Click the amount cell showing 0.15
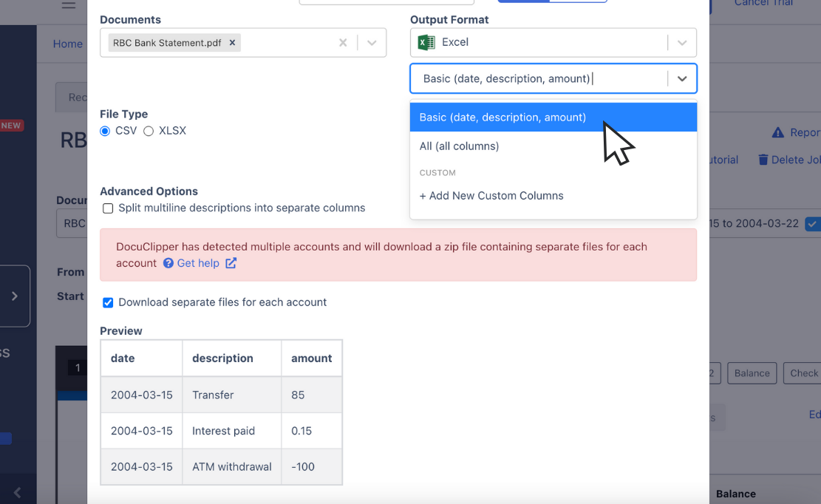Viewport: 821px width, 504px height. pyautogui.click(x=312, y=431)
